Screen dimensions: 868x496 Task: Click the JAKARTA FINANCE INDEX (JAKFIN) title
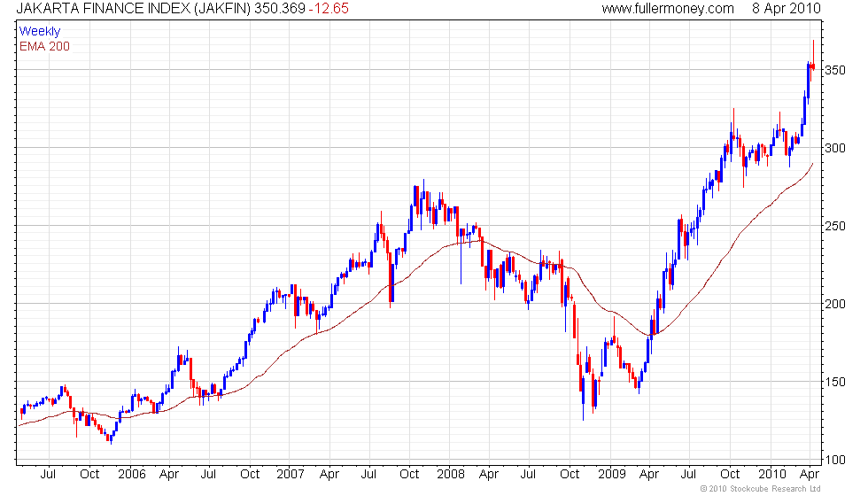(x=133, y=8)
